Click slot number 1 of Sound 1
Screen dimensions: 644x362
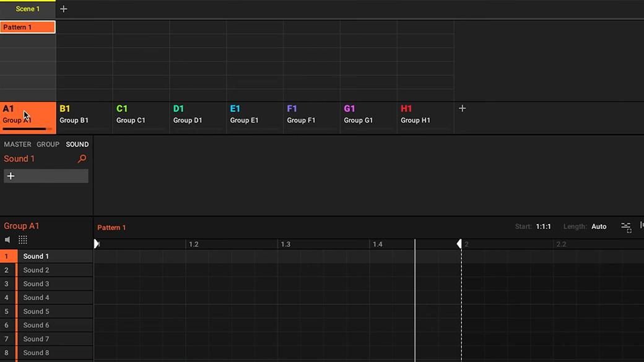point(7,256)
